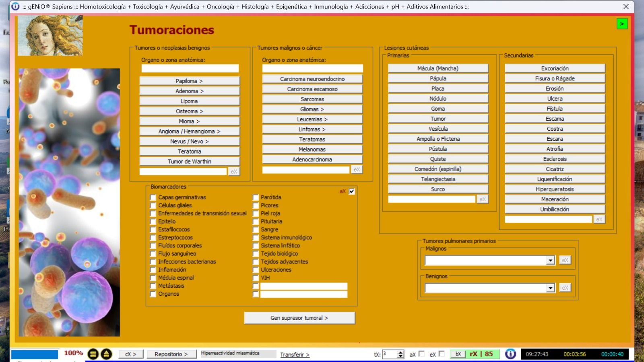This screenshot has height=362, width=644.
Task: Click the Venus portrait thumbnail
Action: pyautogui.click(x=50, y=36)
